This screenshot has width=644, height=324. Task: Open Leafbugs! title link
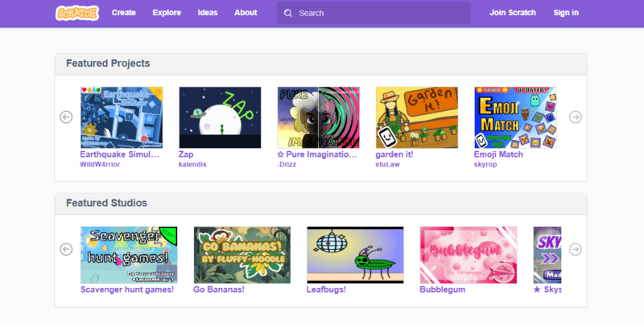(326, 289)
